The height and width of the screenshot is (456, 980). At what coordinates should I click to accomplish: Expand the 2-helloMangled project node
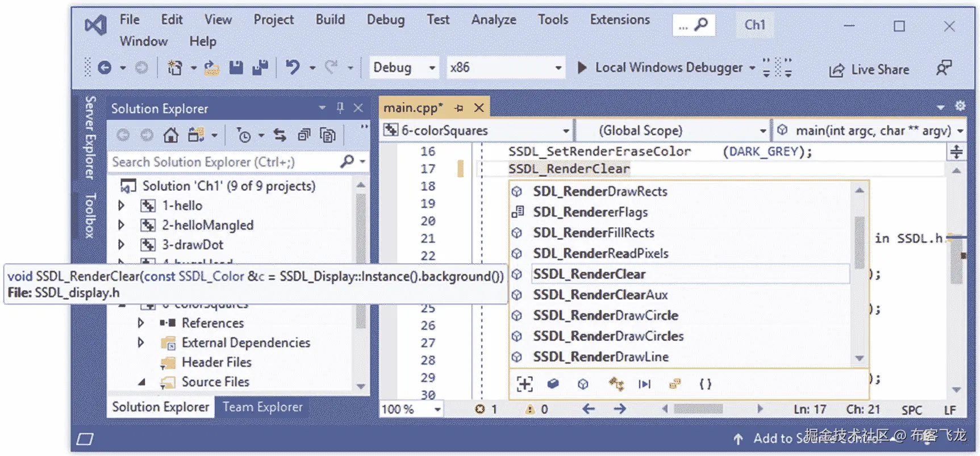(121, 225)
